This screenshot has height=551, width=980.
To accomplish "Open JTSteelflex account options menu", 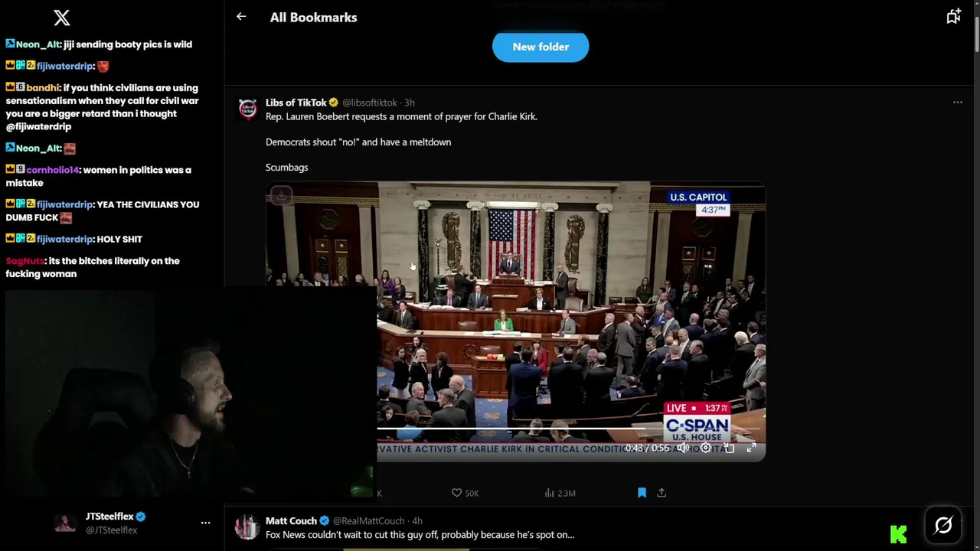I will (x=205, y=523).
